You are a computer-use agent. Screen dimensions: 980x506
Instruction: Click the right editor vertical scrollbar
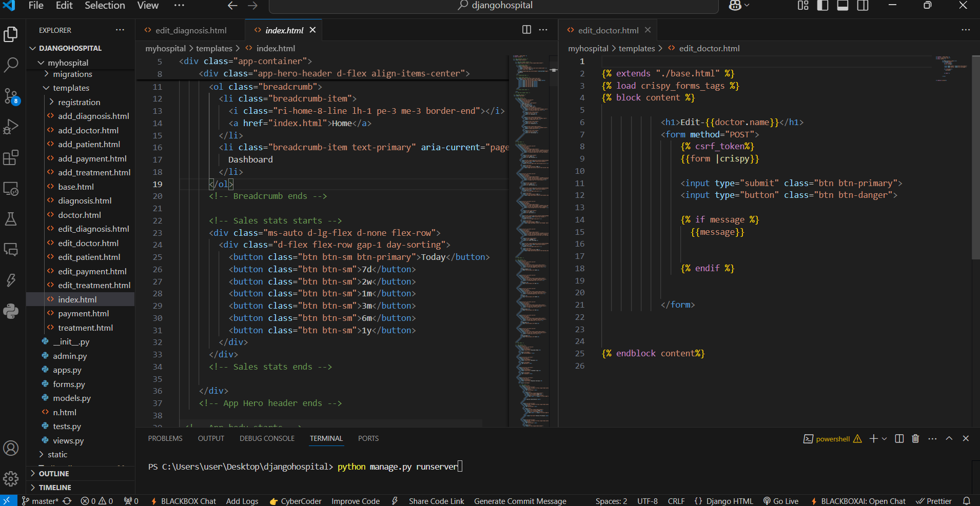(975, 156)
